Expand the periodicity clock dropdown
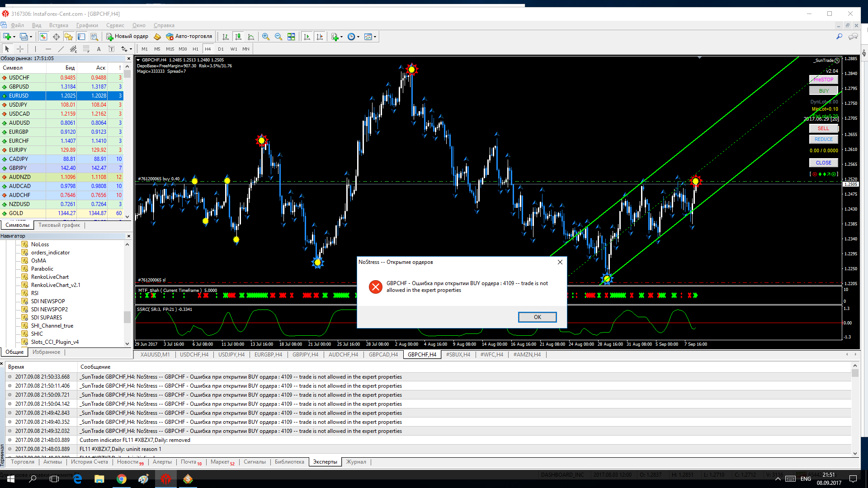The image size is (868, 488). tap(359, 37)
